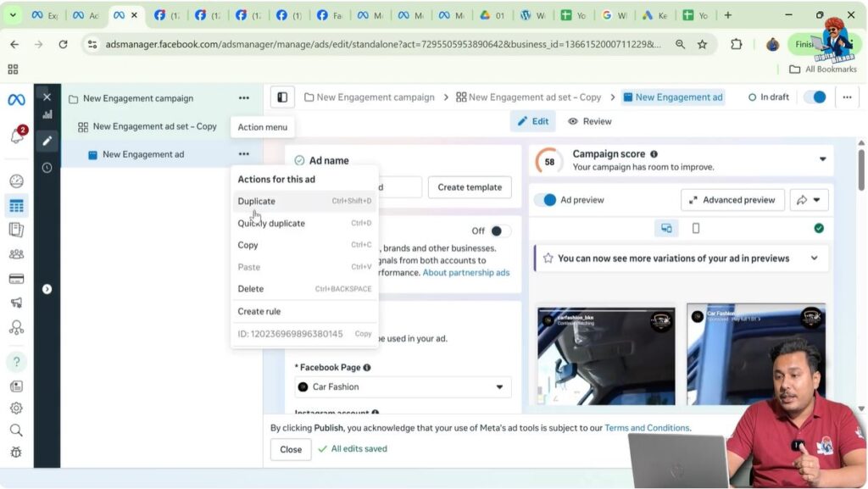
Task: Open the history clock icon
Action: coord(47,168)
